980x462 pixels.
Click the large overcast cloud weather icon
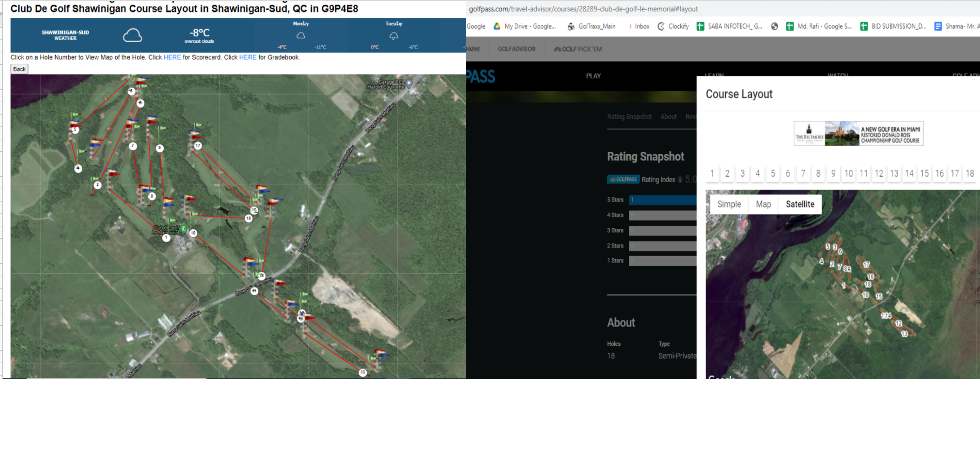(x=132, y=36)
